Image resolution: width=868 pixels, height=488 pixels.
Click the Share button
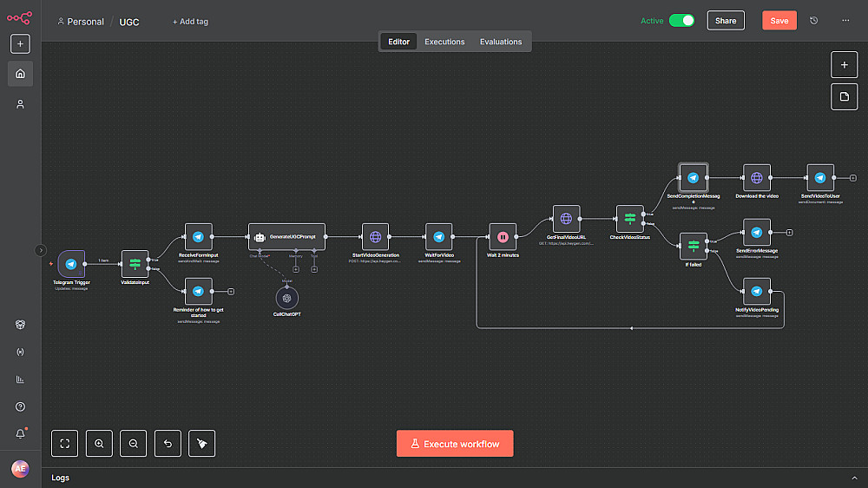pos(726,21)
